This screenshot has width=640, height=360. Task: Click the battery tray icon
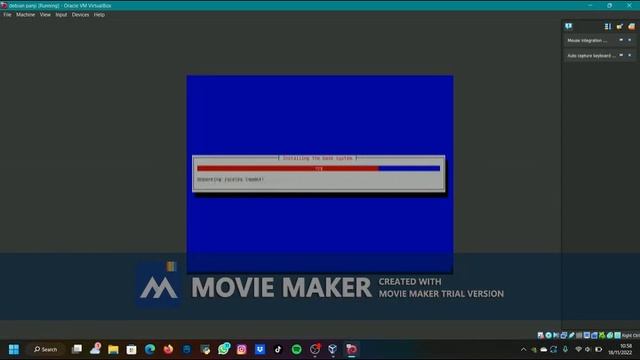coord(599,349)
